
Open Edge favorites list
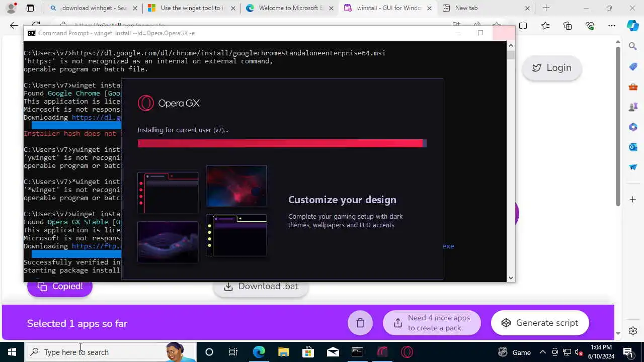coord(545,26)
